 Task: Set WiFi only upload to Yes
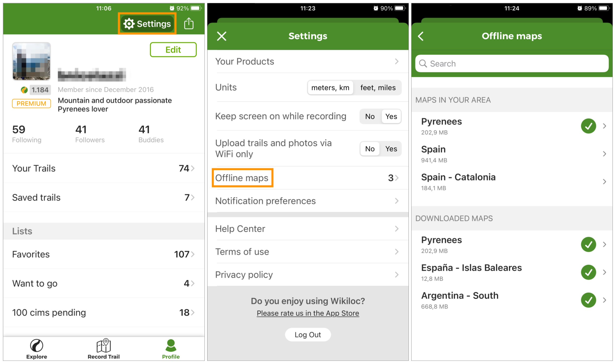391,149
